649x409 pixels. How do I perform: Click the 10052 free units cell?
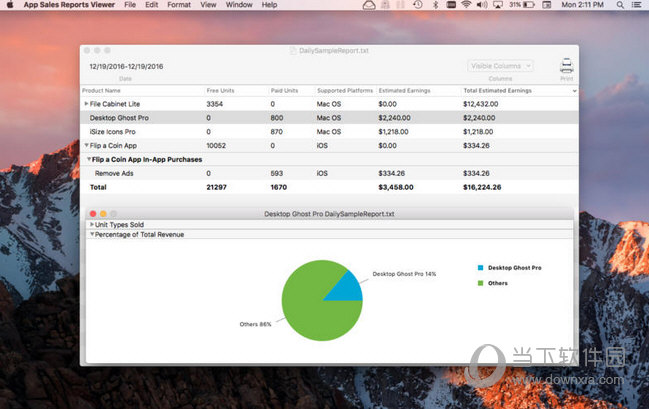click(x=216, y=145)
